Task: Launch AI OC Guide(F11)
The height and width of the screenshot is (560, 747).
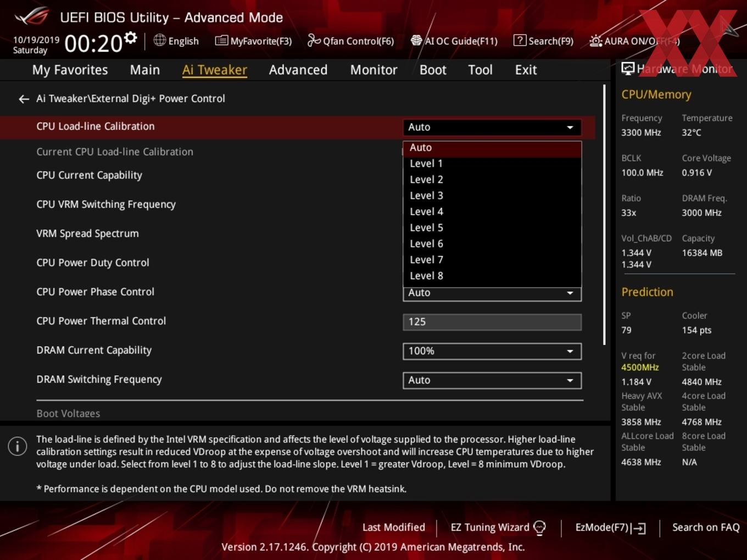Action: (454, 41)
